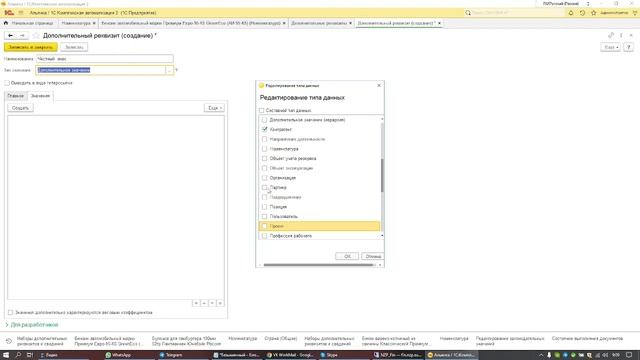Screen dimensions: 640x360
Task: Open WhatsApp from the taskbar
Action: pos(118,355)
